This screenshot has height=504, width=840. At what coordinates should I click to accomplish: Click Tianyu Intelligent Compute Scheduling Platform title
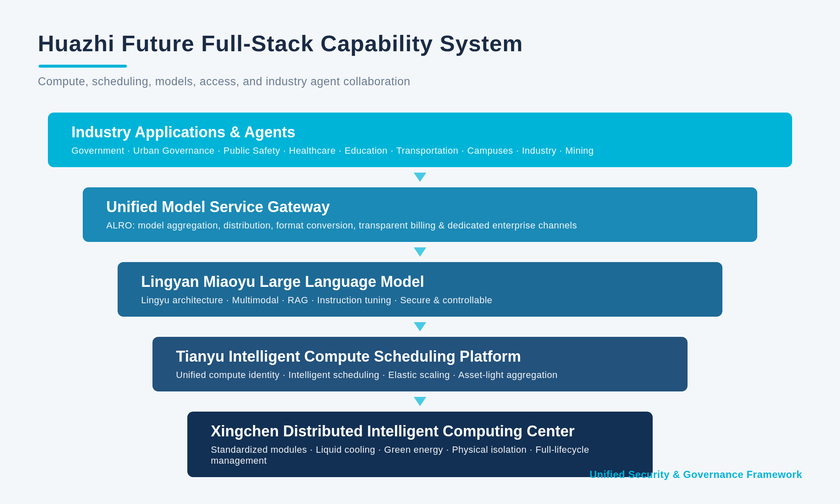point(348,357)
